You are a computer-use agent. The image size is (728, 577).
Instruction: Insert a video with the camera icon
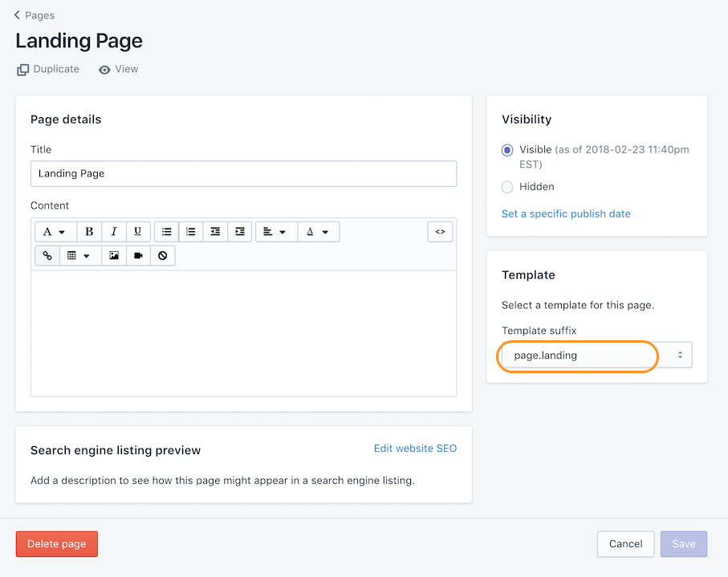point(138,256)
